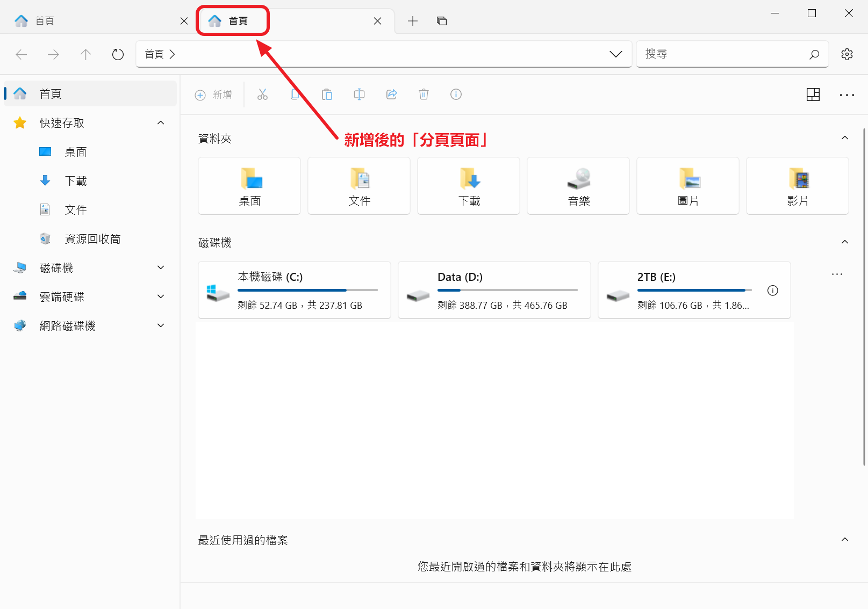Select 首頁 in the sidebar
Screen dimensions: 868x609
(90, 94)
